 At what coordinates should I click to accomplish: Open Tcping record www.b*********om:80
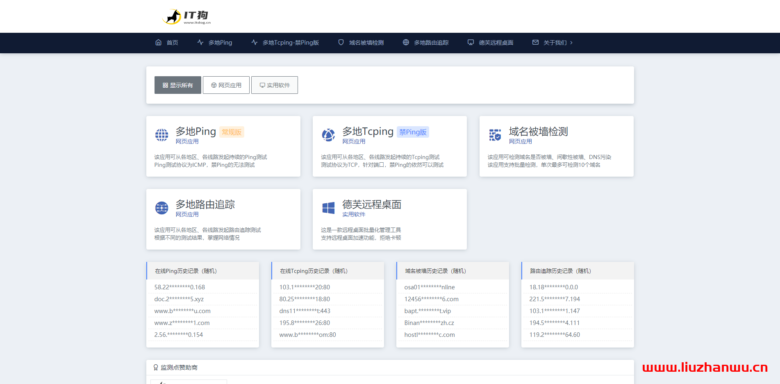click(308, 335)
